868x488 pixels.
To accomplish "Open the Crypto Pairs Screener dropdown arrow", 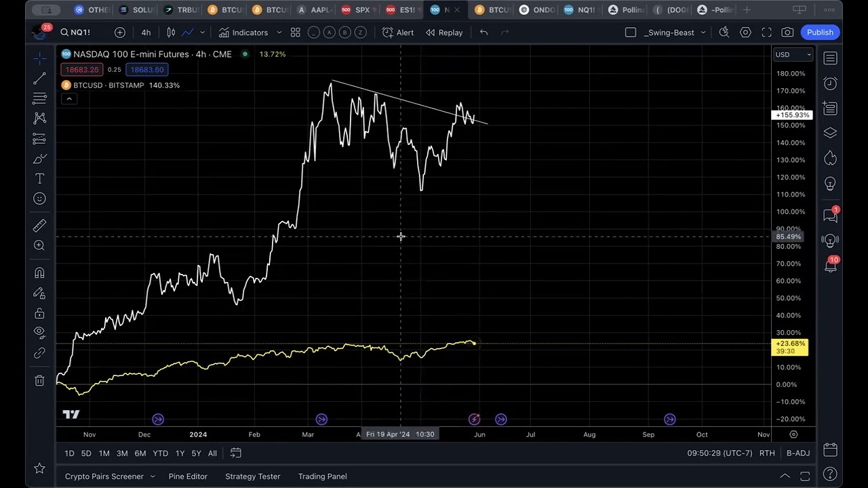I will (153, 476).
